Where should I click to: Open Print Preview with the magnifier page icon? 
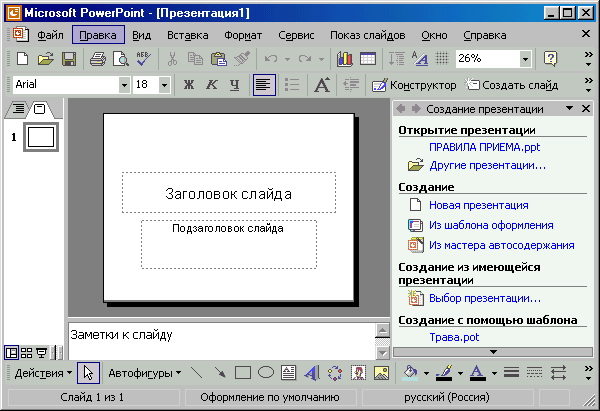121,59
